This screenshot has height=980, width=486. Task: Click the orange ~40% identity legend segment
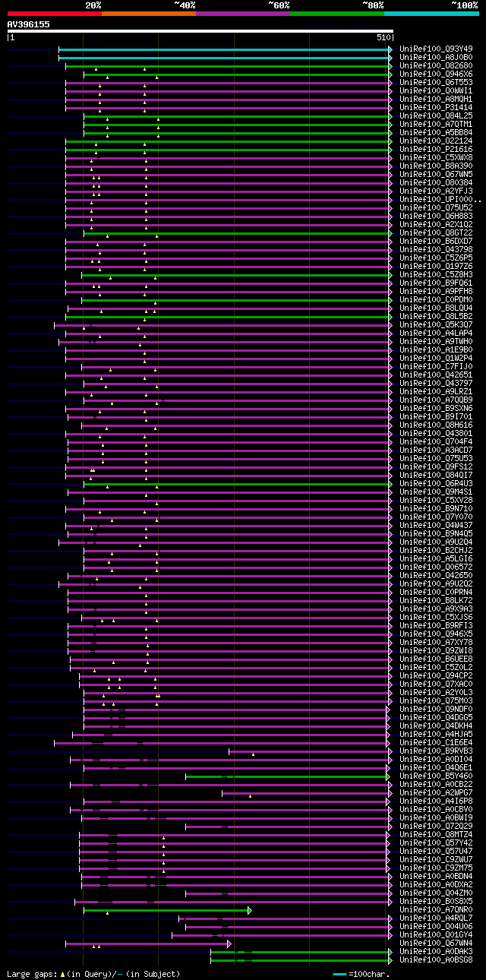[149, 14]
